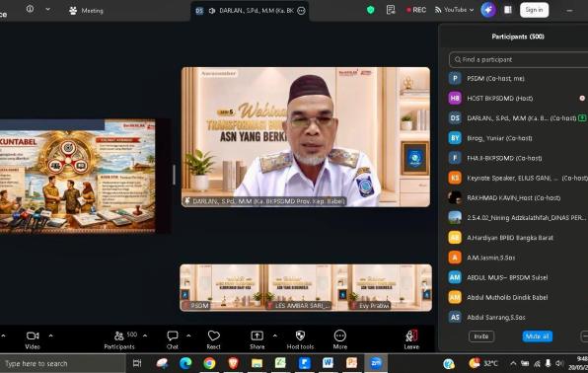Click the volume icon in system tray

point(559,363)
